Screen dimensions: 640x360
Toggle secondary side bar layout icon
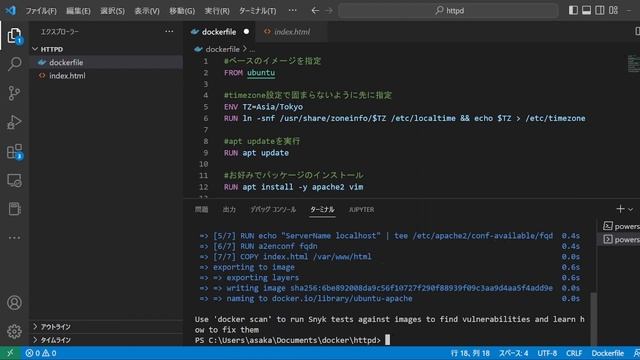pos(600,10)
